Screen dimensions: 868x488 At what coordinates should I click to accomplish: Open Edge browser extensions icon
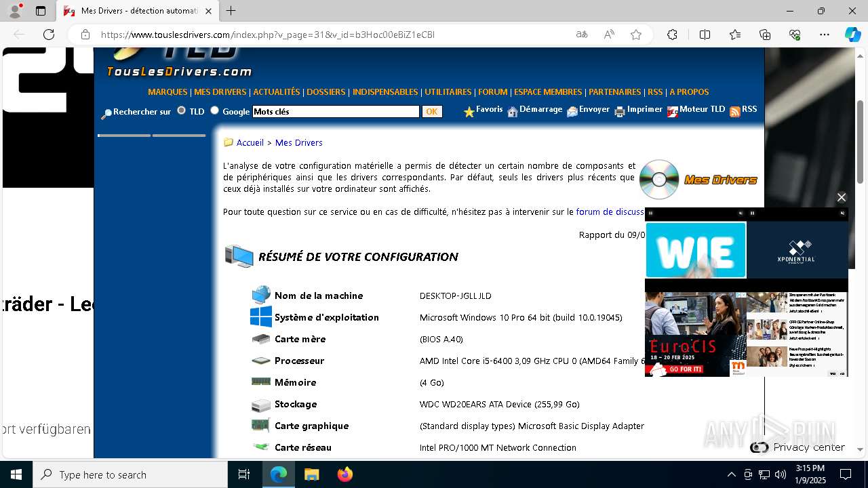[x=672, y=35]
